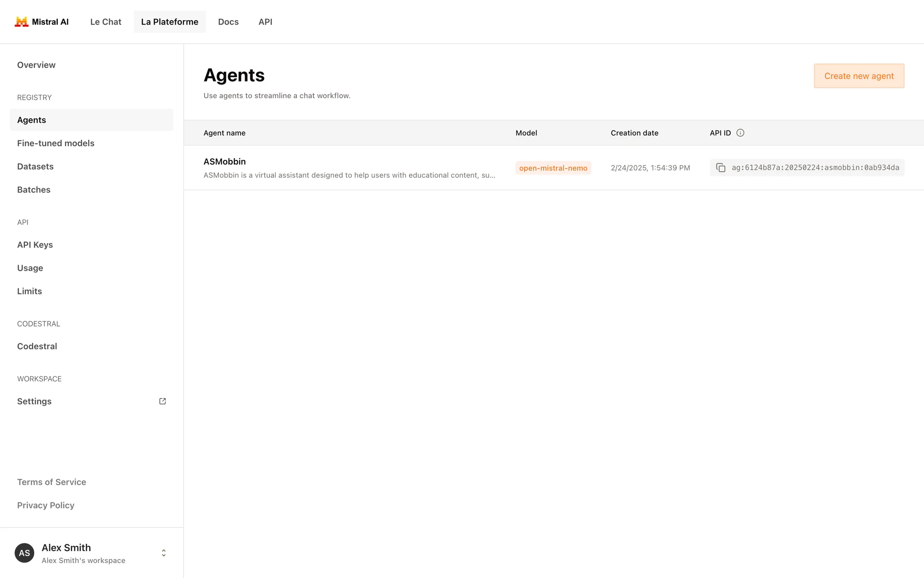Go to Fine-tuned models in sidebar
This screenshot has width=924, height=578.
tap(56, 144)
